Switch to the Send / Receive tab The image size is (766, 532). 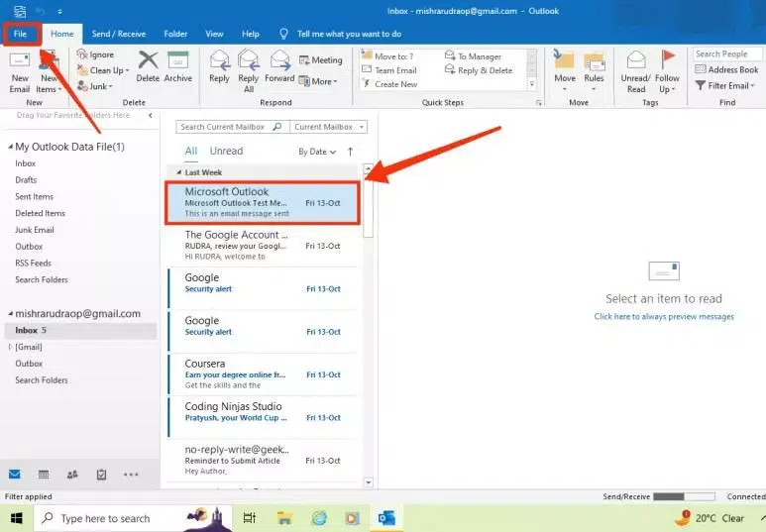pos(119,35)
